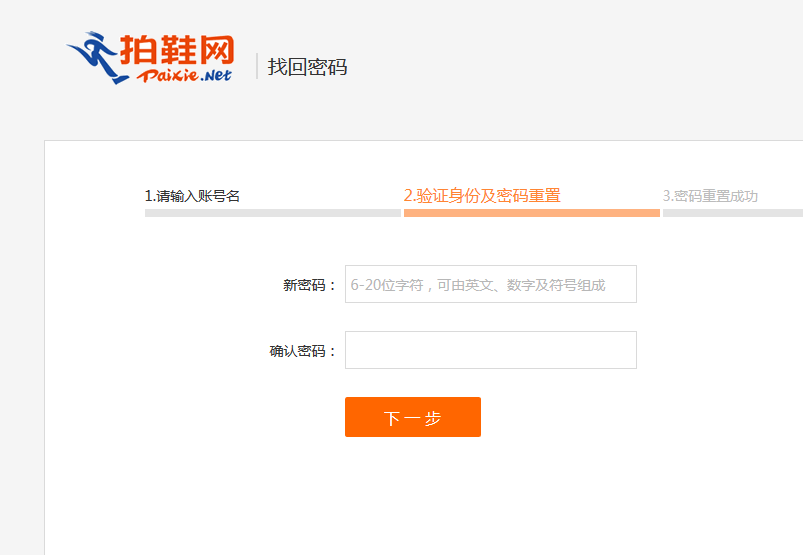The image size is (803, 555).
Task: Select step 3.密码重置成功
Action: (710, 196)
